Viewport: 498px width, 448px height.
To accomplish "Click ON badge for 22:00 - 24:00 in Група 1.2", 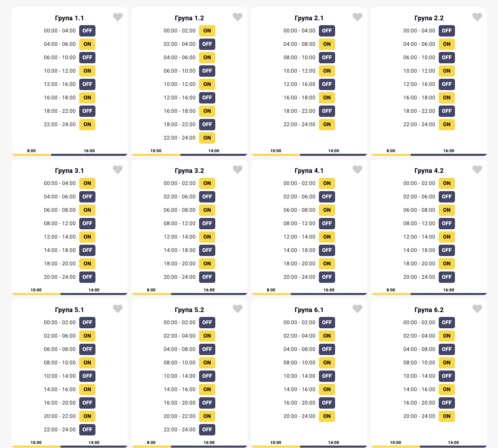I will tap(207, 138).
